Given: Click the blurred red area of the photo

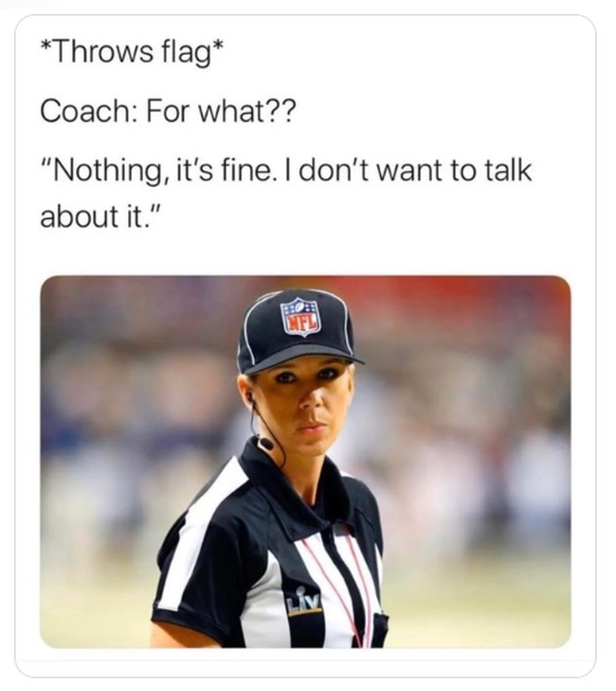Looking at the screenshot, I should click(462, 295).
